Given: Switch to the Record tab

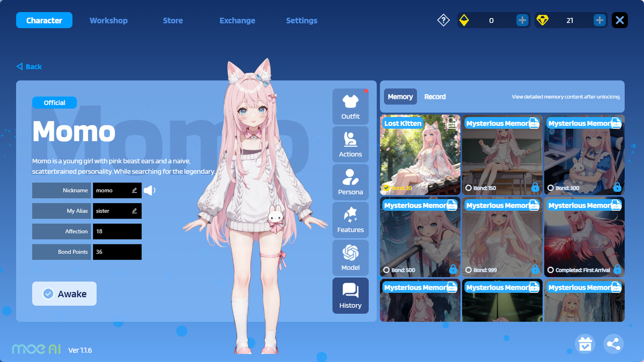Looking at the screenshot, I should coord(435,97).
